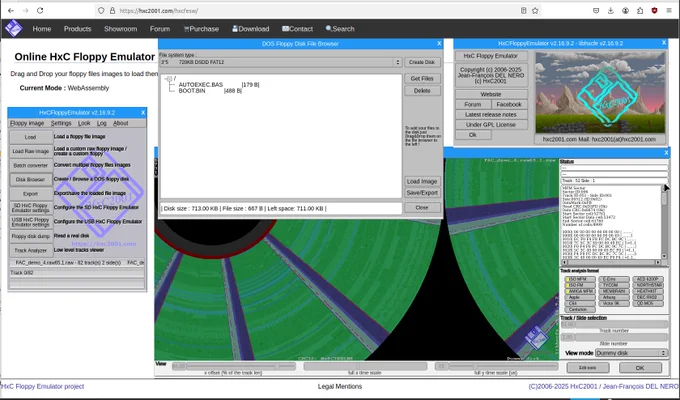Adjust the Side number slider
680x400 pixels.
(614, 337)
